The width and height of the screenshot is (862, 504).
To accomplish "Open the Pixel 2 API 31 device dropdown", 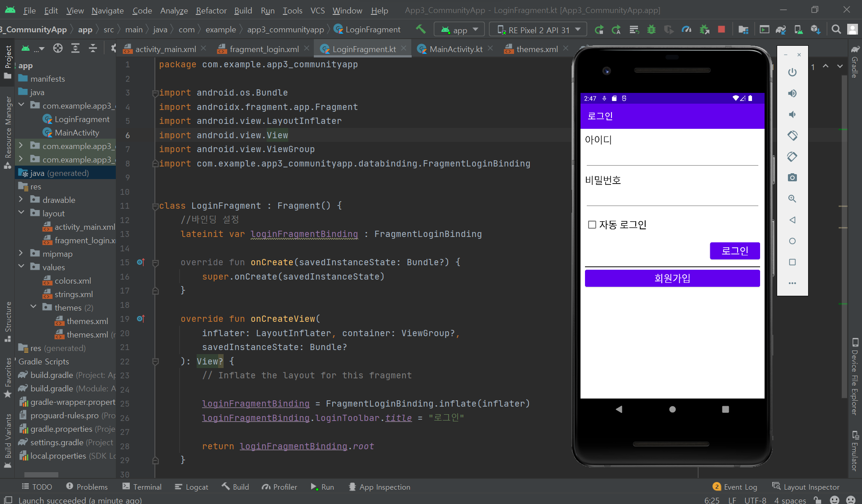I will pos(538,30).
